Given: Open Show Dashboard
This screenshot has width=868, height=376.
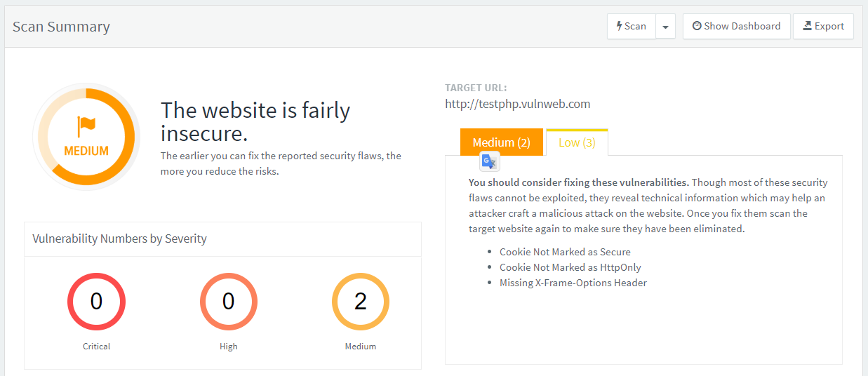Looking at the screenshot, I should click(736, 27).
